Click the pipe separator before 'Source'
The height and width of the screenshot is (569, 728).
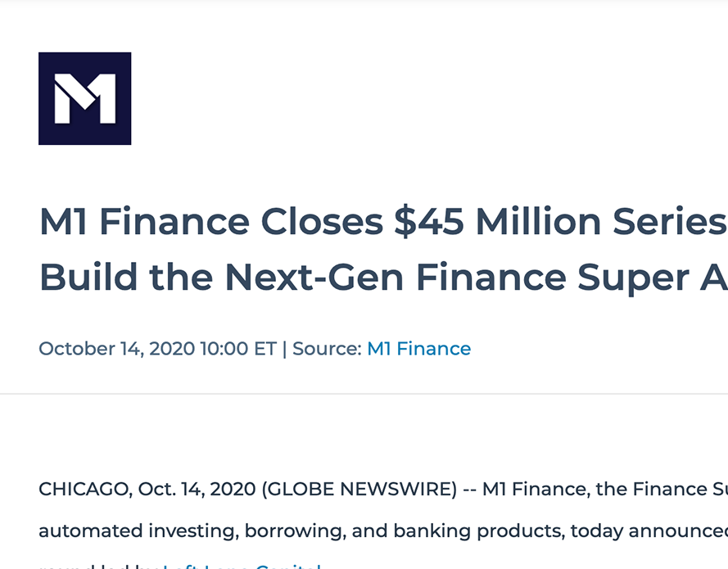pyautogui.click(x=285, y=349)
